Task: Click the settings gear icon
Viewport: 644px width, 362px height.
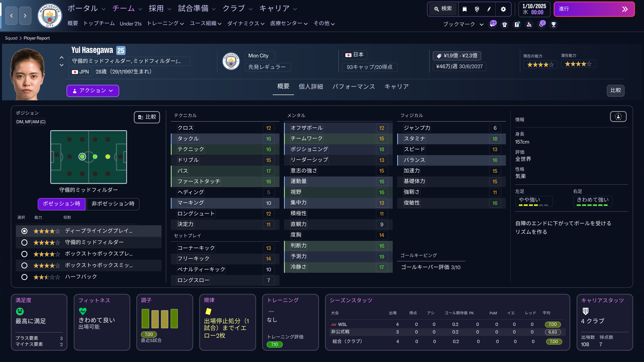Action: click(x=503, y=9)
